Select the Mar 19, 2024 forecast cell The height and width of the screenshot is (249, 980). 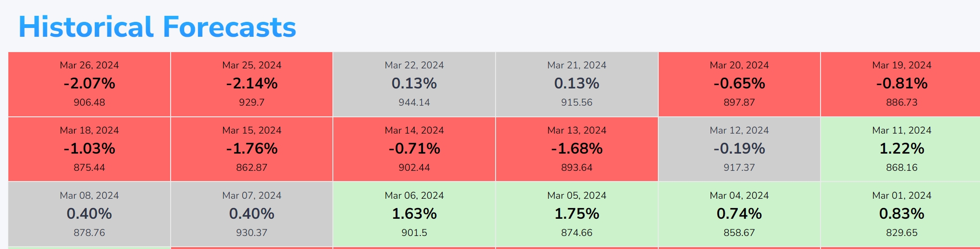[901, 84]
